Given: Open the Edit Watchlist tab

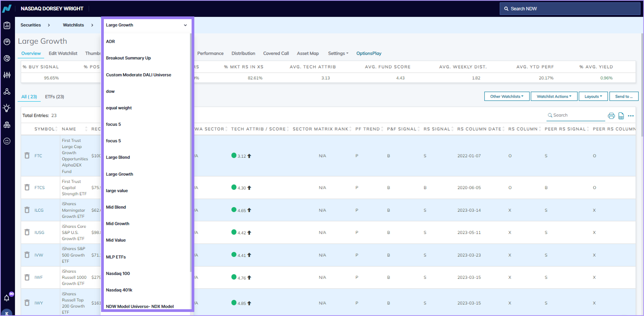Looking at the screenshot, I should tap(63, 53).
